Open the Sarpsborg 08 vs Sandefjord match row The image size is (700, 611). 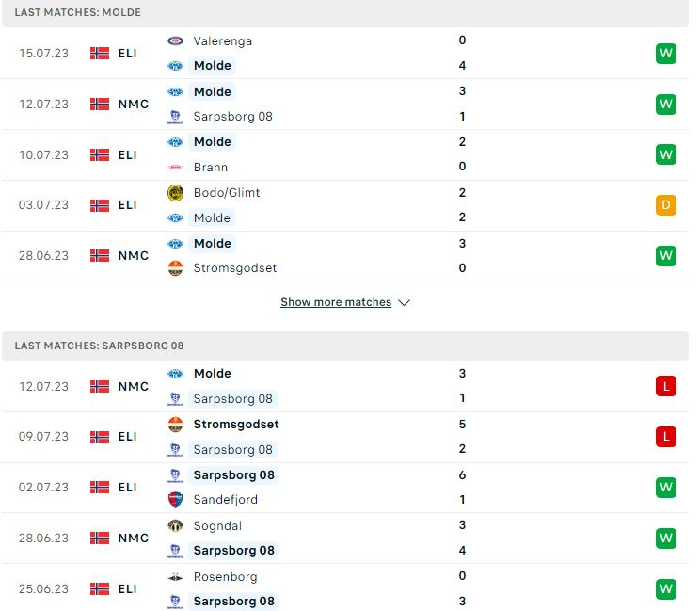(x=345, y=488)
